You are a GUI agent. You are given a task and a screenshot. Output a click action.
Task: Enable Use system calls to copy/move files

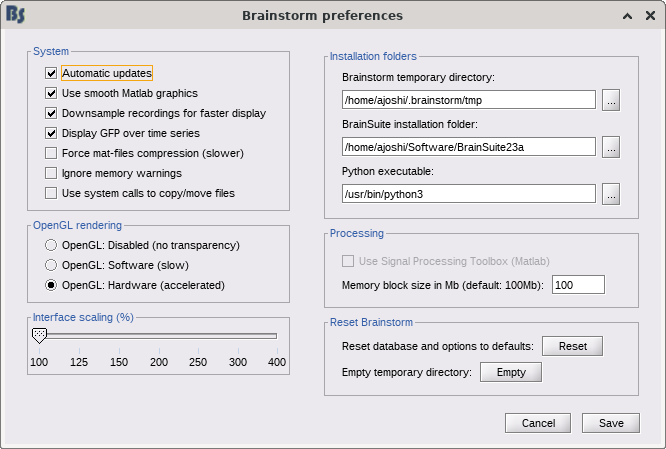[x=51, y=193]
